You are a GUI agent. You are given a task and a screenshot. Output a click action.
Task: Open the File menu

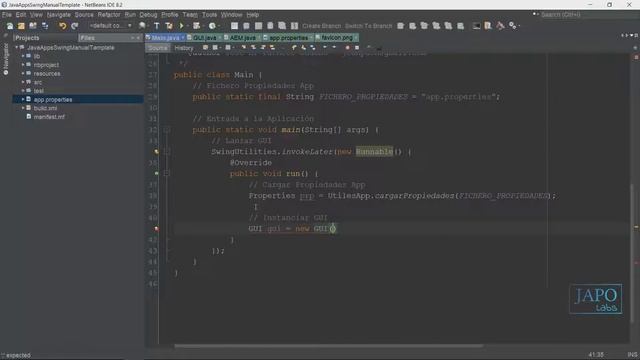tap(7, 15)
